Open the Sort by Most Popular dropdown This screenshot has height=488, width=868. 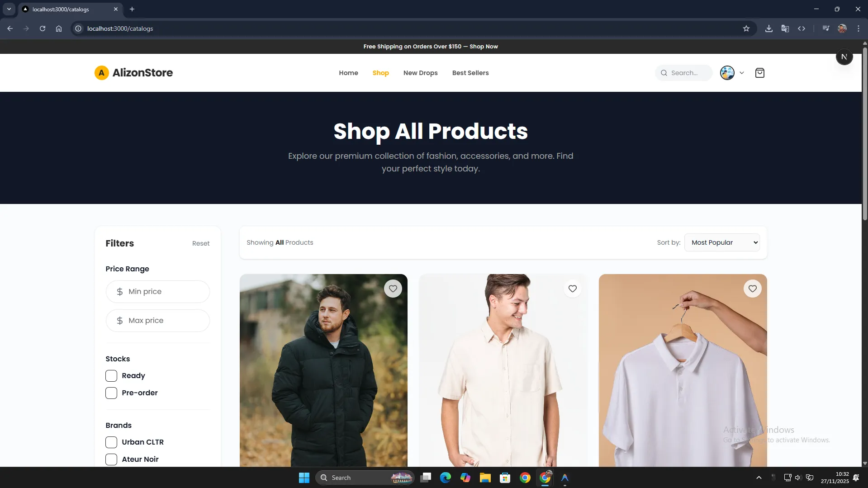coord(721,242)
